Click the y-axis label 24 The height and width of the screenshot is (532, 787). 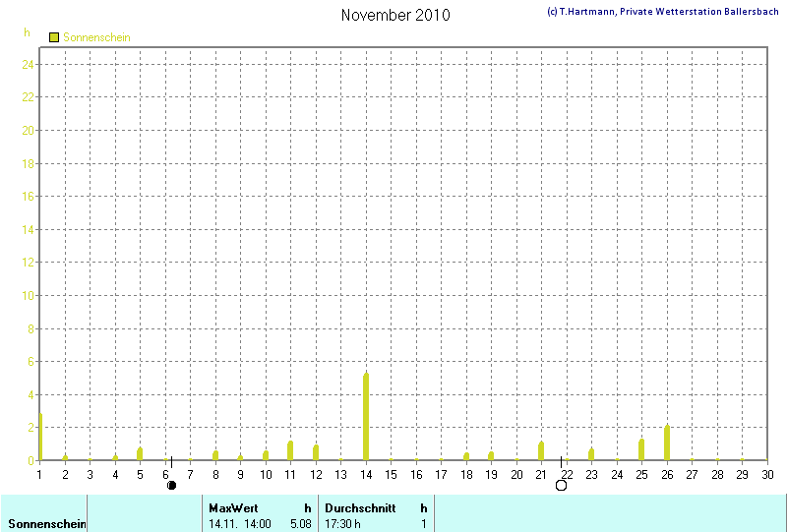(28, 64)
